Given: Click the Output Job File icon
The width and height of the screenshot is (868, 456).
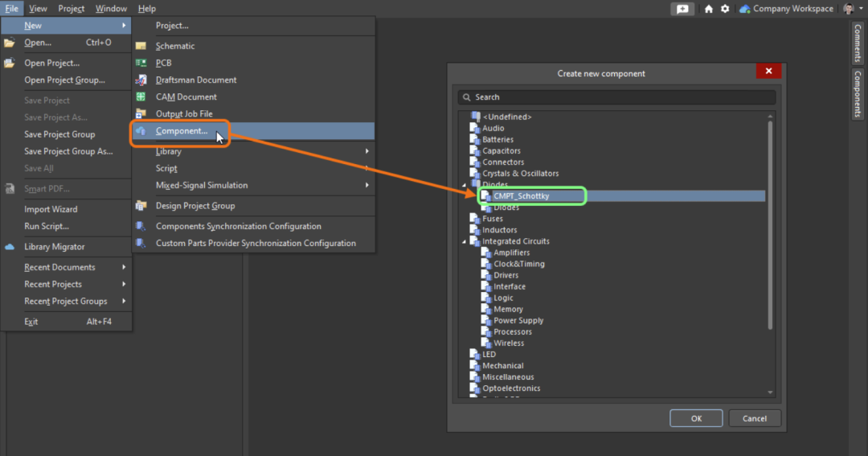Looking at the screenshot, I should point(141,113).
